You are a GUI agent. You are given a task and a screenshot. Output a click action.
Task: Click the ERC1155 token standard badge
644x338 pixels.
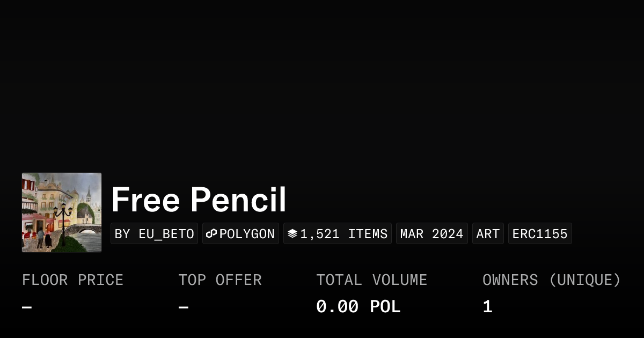click(540, 233)
